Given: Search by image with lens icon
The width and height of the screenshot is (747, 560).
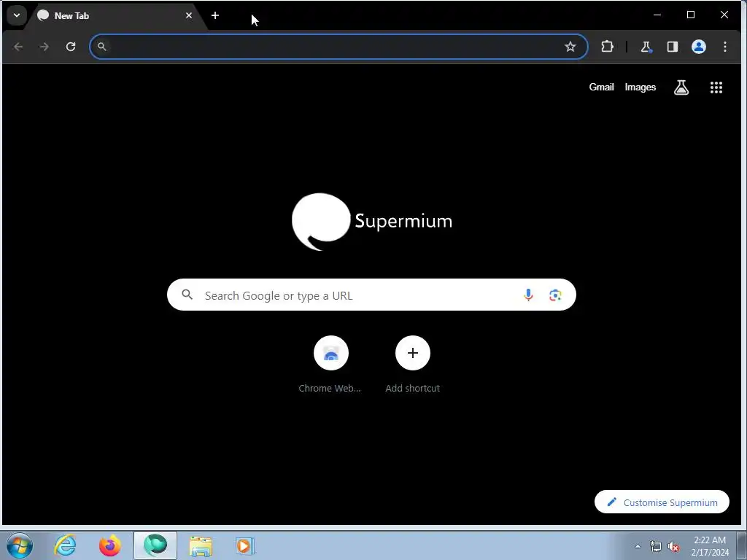Looking at the screenshot, I should click(x=555, y=295).
